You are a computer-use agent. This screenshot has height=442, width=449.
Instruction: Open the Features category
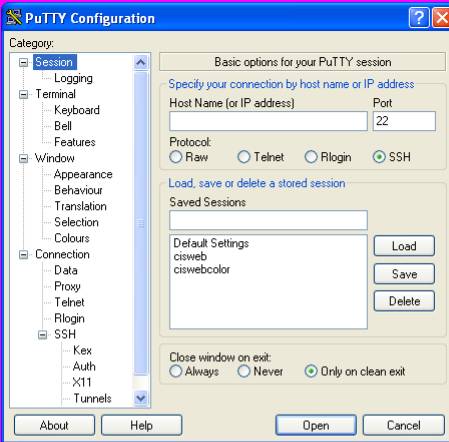pyautogui.click(x=75, y=142)
